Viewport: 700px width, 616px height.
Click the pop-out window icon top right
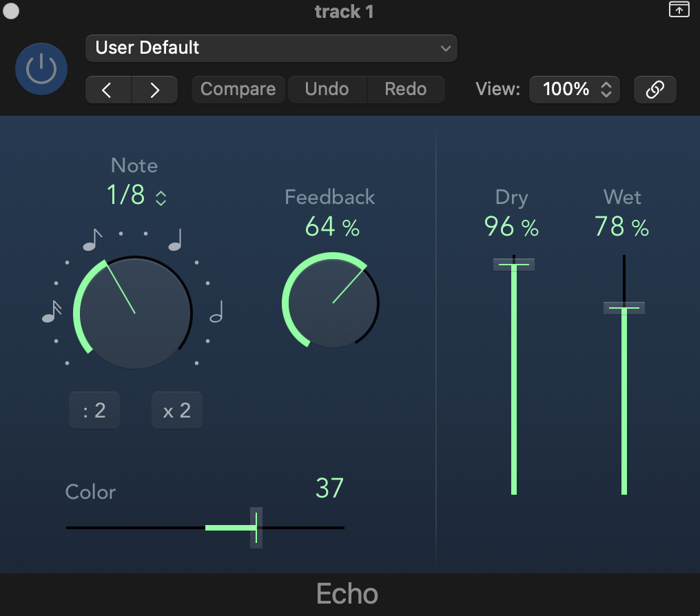pyautogui.click(x=679, y=9)
